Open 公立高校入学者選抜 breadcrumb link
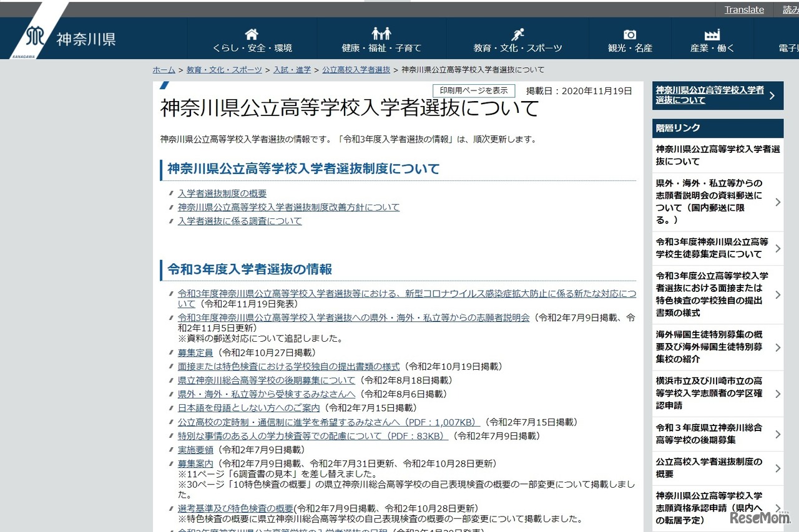 [x=356, y=70]
